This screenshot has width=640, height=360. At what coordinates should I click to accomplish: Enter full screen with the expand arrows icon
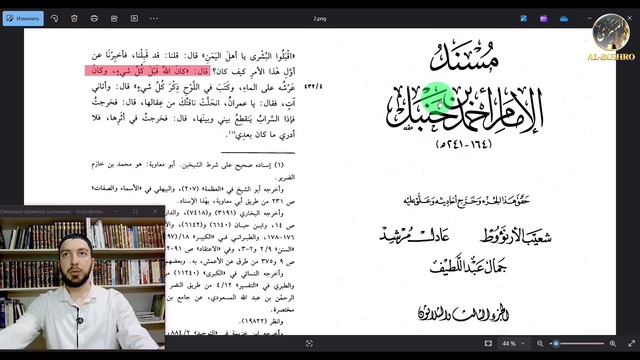point(632,344)
